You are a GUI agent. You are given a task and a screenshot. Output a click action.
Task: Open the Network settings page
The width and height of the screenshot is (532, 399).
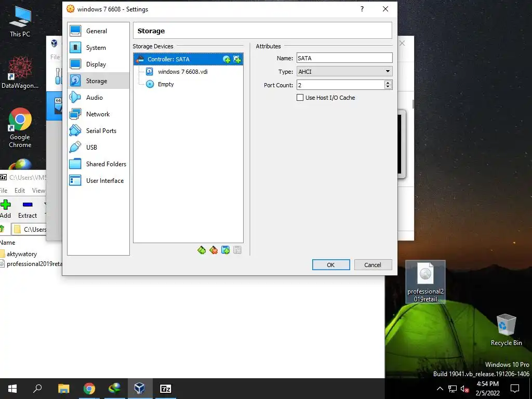[98, 114]
